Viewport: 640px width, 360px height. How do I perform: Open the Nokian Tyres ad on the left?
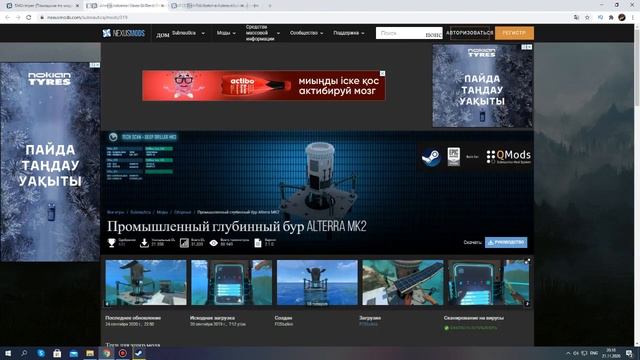[50, 162]
